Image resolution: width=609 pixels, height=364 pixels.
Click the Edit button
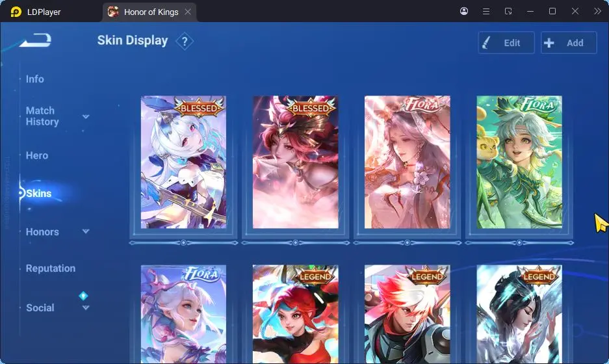506,43
